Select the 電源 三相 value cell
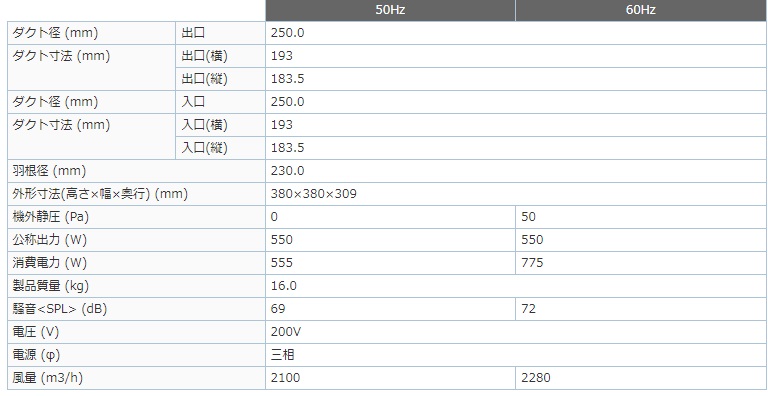 coord(516,355)
